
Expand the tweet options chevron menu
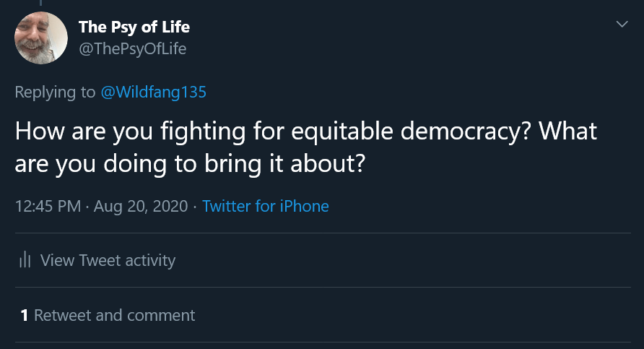622,25
